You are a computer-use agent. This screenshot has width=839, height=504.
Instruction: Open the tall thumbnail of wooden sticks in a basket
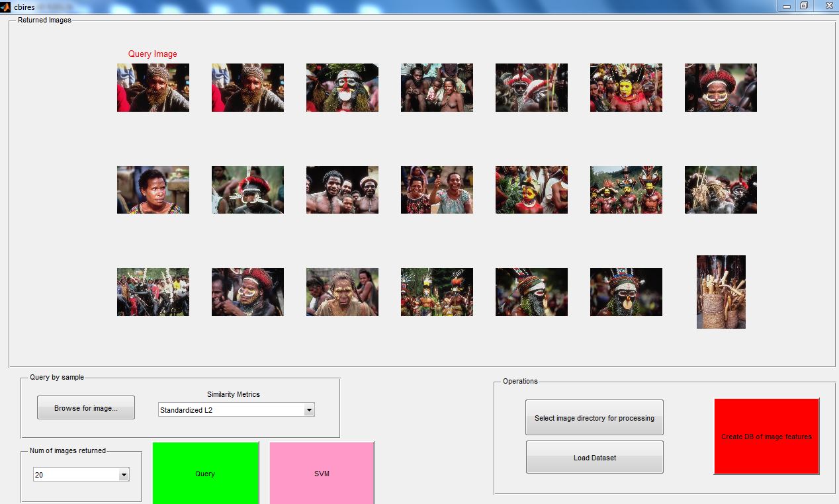[x=721, y=292]
